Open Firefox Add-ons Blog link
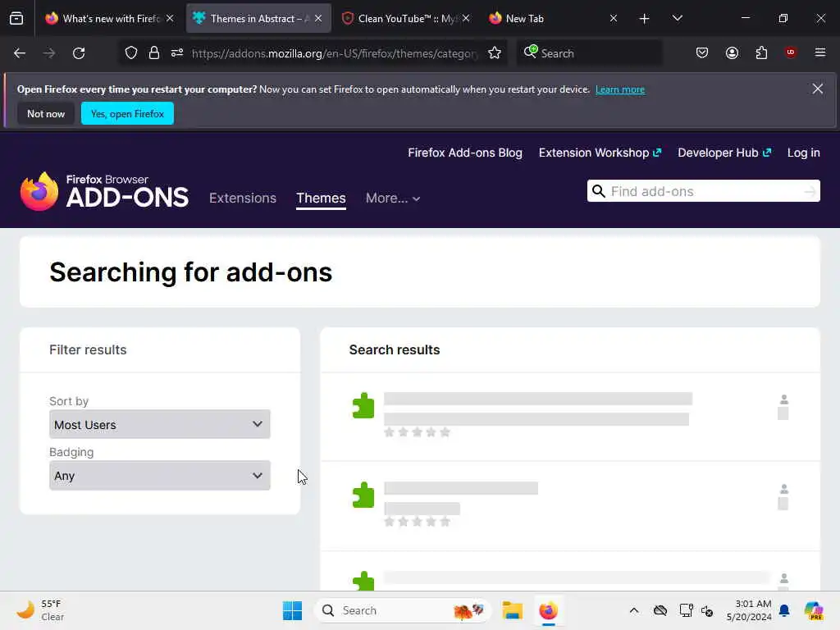 point(465,153)
